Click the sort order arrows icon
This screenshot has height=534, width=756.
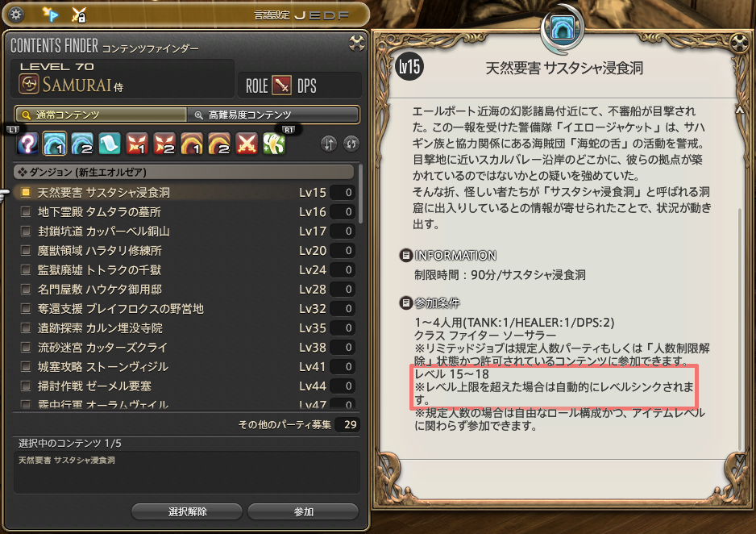click(329, 144)
